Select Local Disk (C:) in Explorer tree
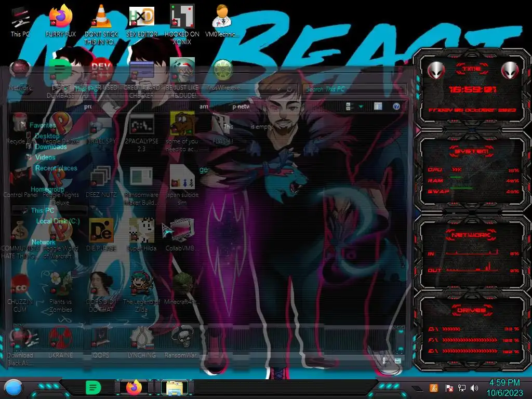 [58, 221]
